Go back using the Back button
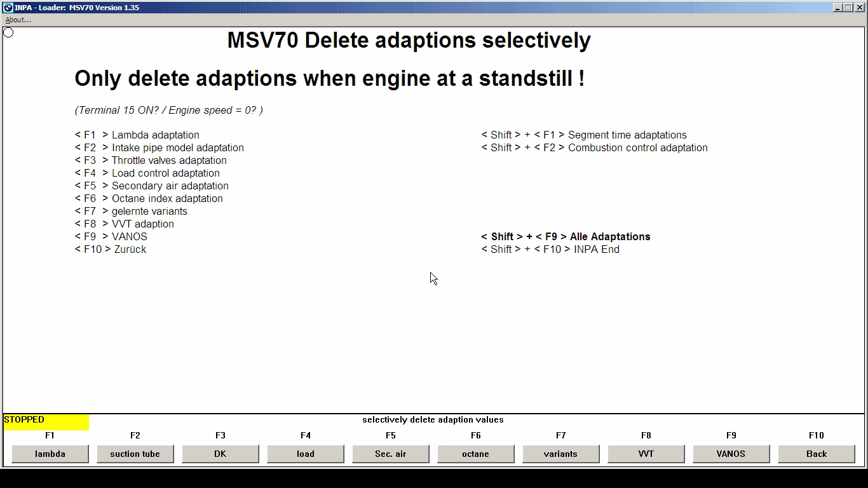This screenshot has width=868, height=488. tap(816, 454)
